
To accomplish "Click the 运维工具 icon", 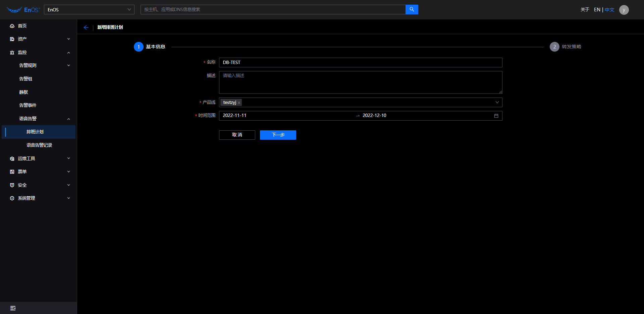I will [x=12, y=159].
